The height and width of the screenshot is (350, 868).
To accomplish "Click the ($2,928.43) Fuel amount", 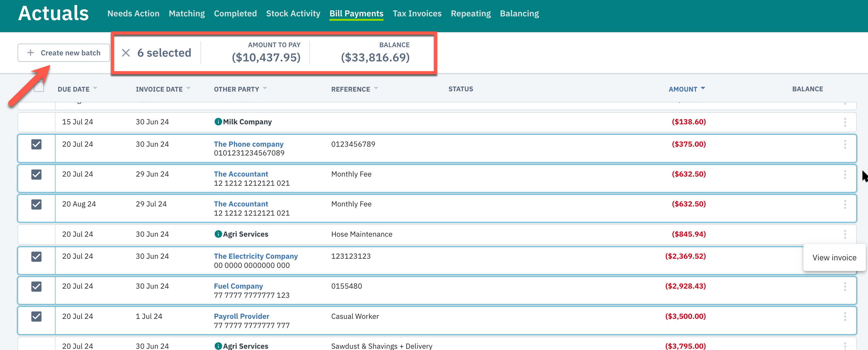I will [x=685, y=286].
